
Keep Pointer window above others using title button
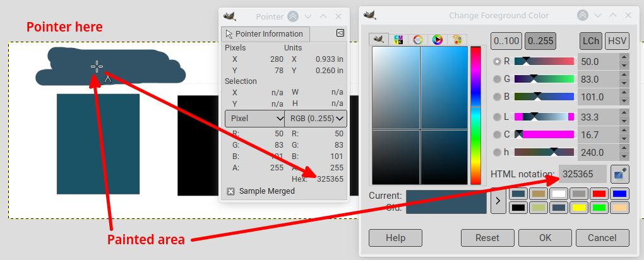tap(293, 16)
